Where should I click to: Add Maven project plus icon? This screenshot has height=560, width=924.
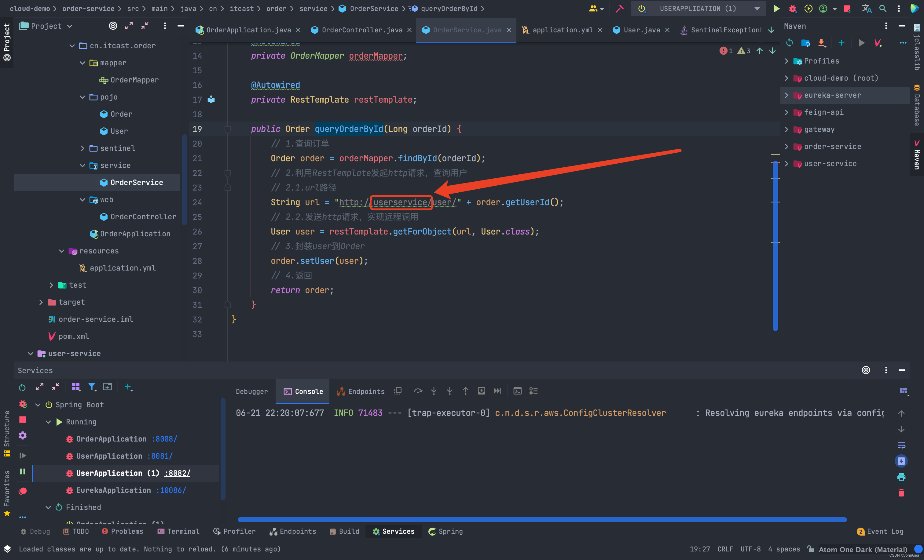coord(842,43)
